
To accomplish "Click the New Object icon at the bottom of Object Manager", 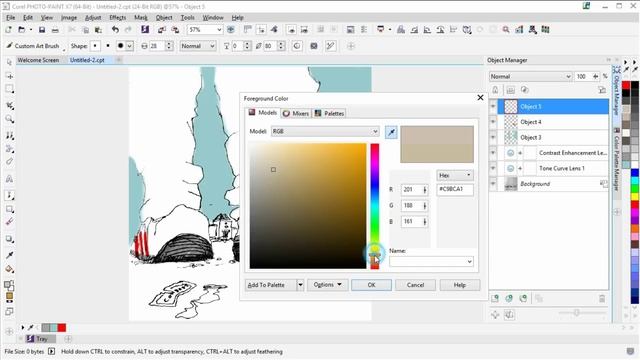I will pos(495,299).
